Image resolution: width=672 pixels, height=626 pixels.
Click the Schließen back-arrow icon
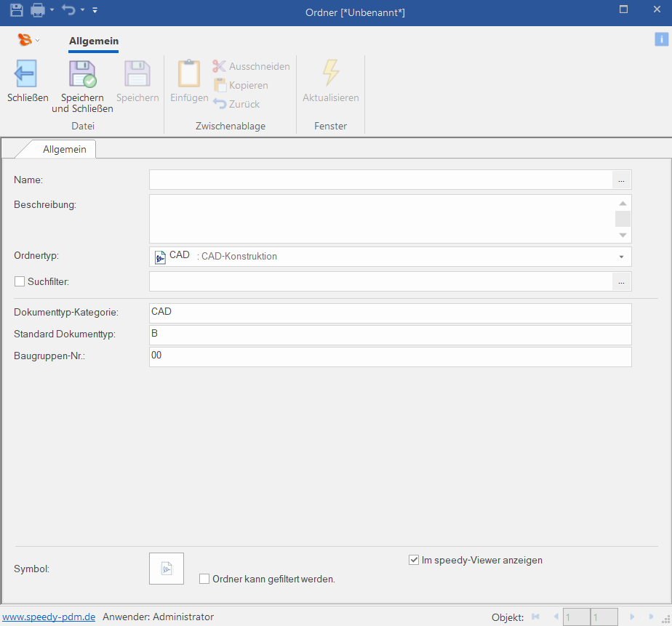(26, 74)
